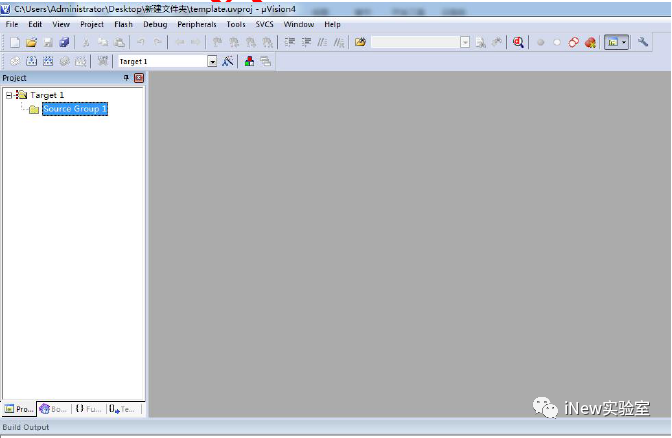Viewport: 672px width, 438px height.
Task: Click the Find button beside search box
Action: 480,42
